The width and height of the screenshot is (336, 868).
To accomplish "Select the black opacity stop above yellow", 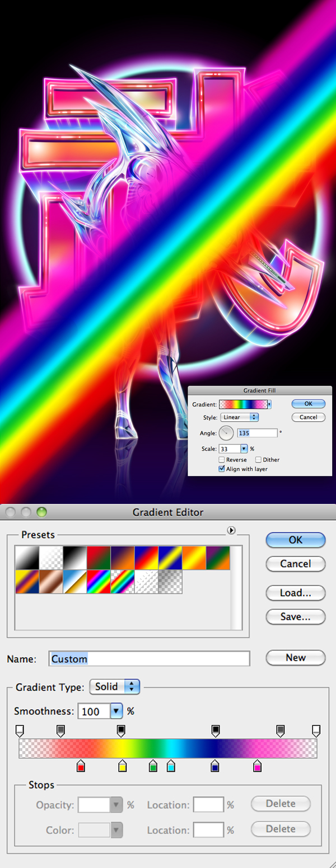I will click(x=121, y=730).
